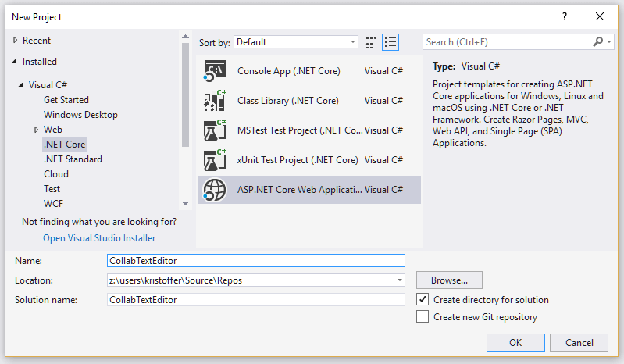
Task: Collapse the Visual C# tree node
Action: 20,85
